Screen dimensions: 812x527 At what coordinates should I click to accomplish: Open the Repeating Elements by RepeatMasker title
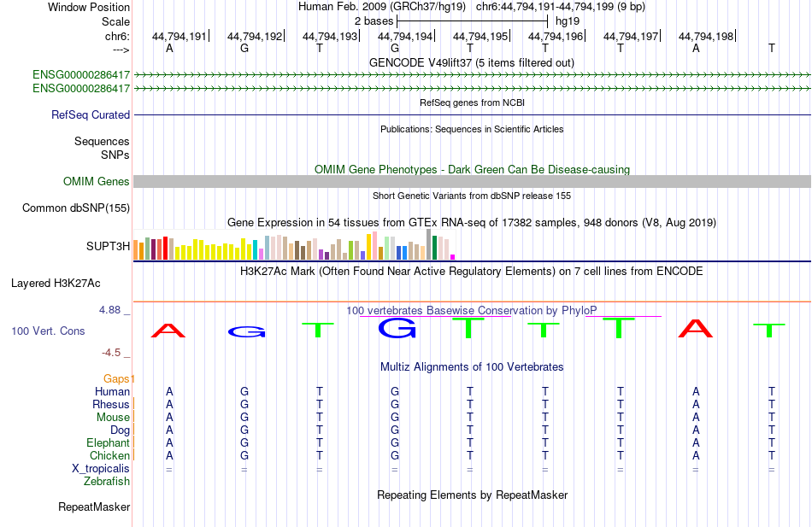(472, 495)
